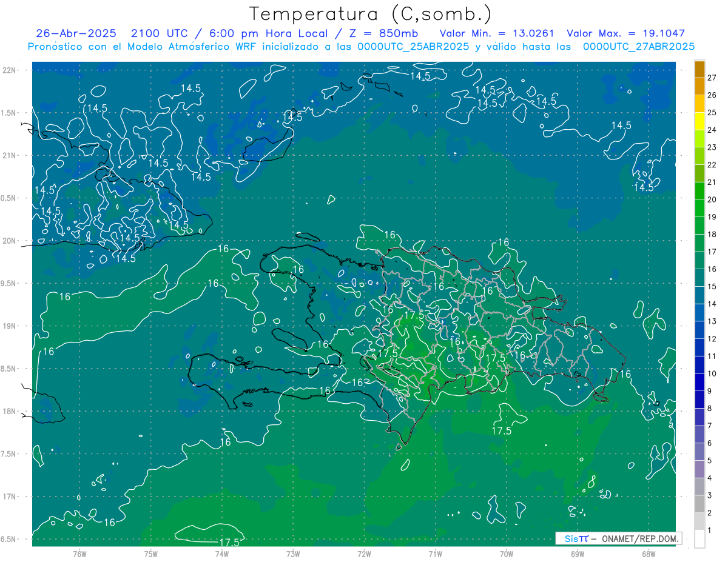Click the "71W" longitude axis label
Image resolution: width=728 pixels, height=562 pixels.
[x=435, y=554]
